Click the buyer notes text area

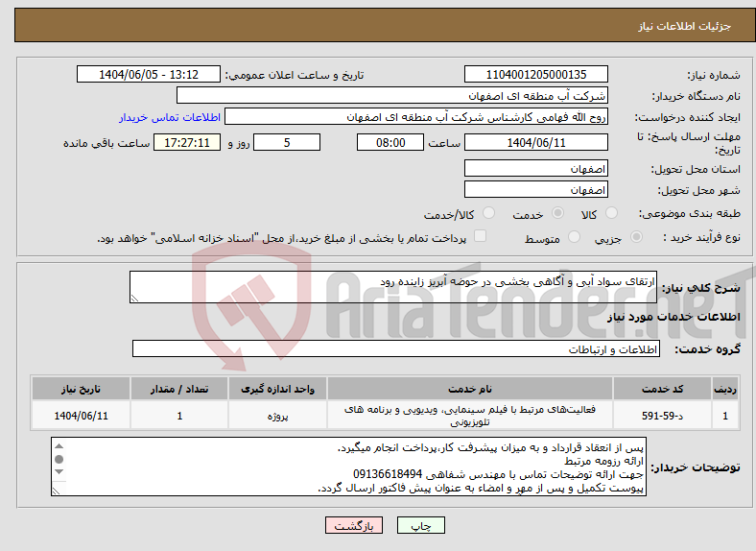point(348,467)
